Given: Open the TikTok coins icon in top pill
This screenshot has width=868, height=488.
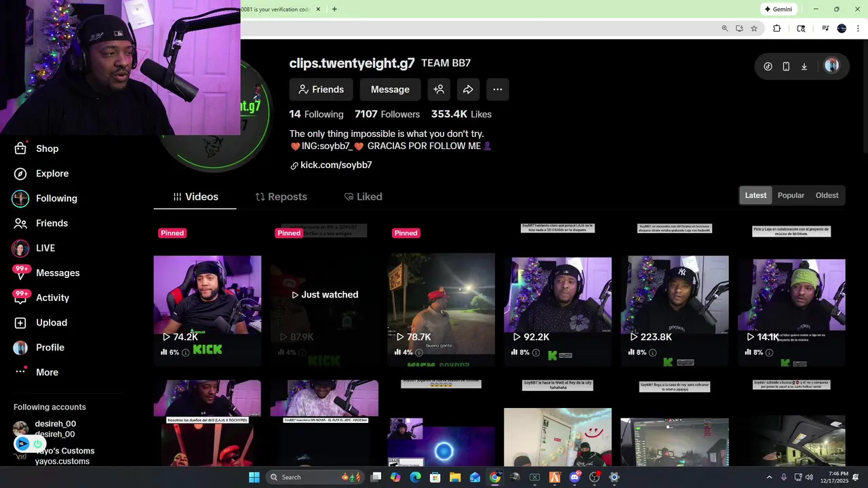Looking at the screenshot, I should click(768, 66).
